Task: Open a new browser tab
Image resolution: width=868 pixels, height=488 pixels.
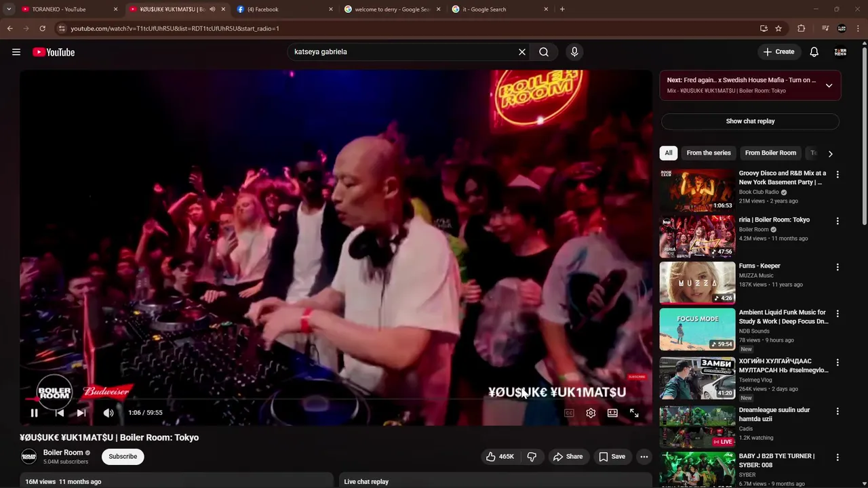Action: (x=562, y=9)
